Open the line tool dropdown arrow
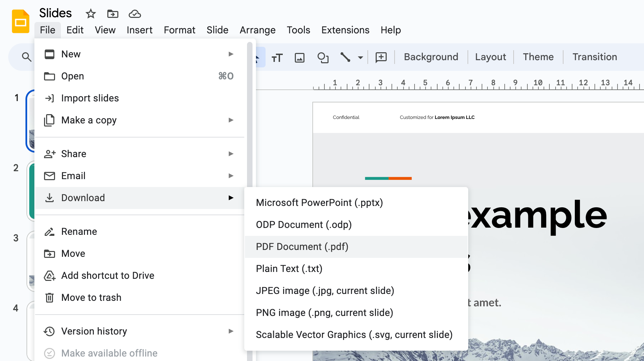The height and width of the screenshot is (361, 644). 361,57
